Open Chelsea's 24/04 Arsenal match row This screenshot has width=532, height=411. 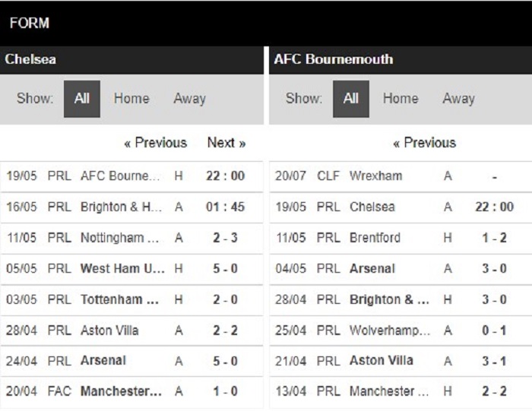click(131, 361)
